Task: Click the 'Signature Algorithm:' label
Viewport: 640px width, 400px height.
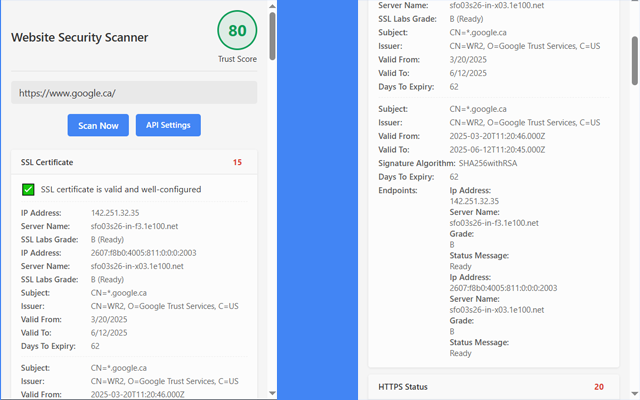Action: (x=416, y=163)
